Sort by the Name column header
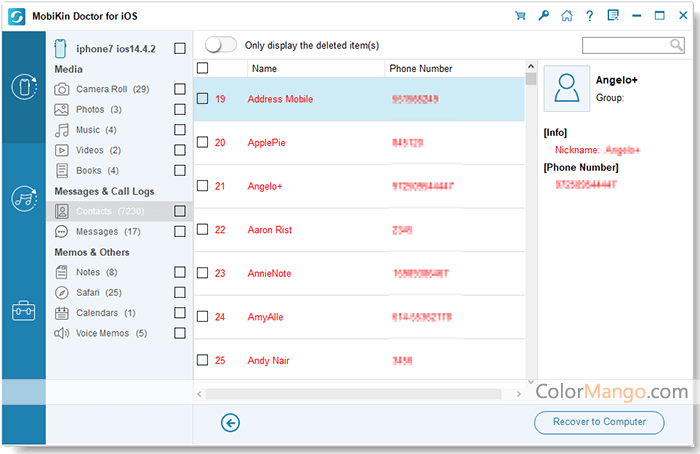 264,69
